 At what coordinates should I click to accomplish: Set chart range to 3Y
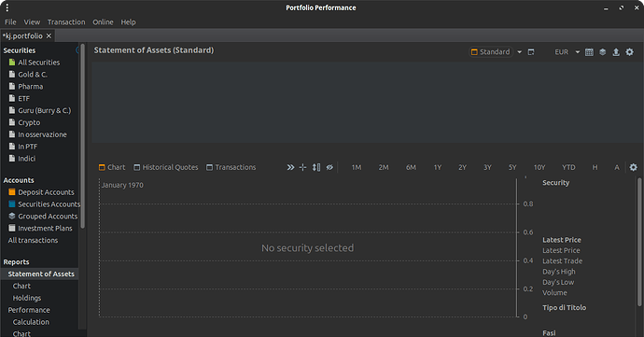click(487, 167)
